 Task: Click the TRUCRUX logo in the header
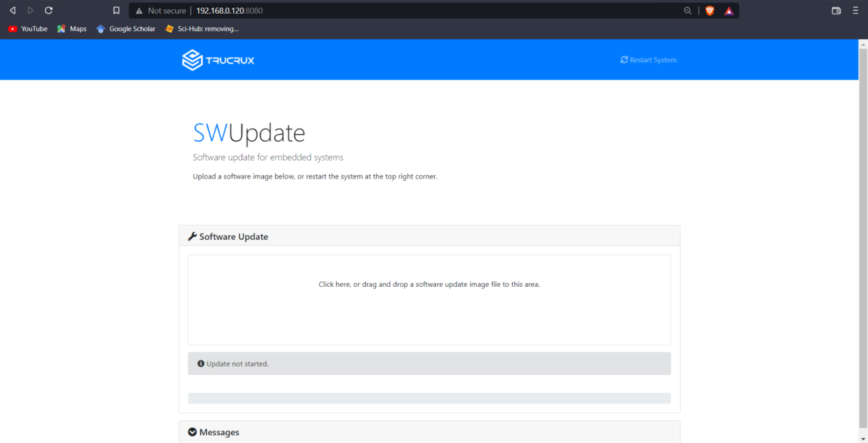pos(217,60)
